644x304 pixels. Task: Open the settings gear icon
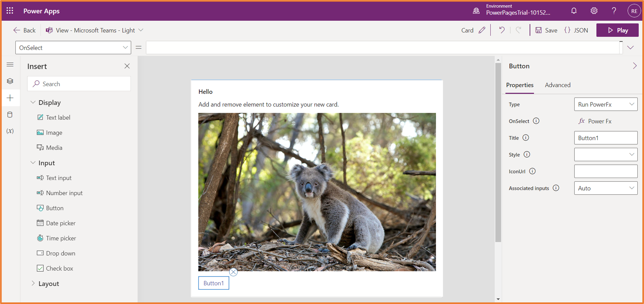(594, 11)
